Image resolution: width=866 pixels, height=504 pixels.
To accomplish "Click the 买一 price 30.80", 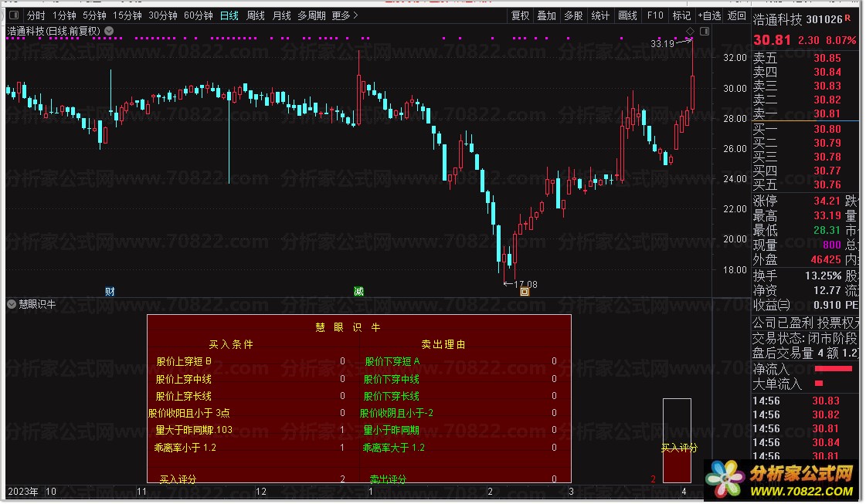I will click(x=827, y=129).
